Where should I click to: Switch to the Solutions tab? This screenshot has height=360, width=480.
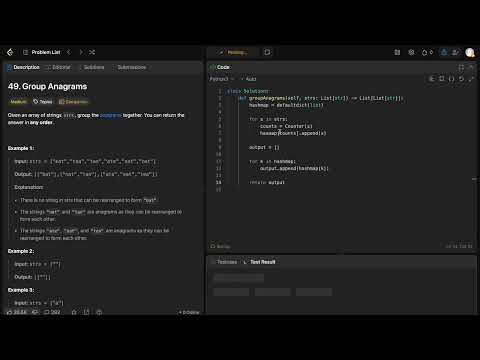coord(92,67)
